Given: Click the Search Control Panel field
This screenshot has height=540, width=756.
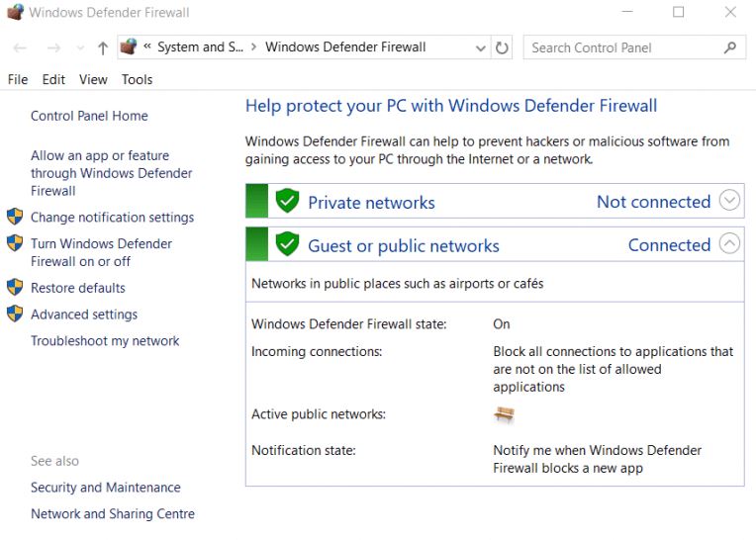Looking at the screenshot, I should pyautogui.click(x=621, y=47).
